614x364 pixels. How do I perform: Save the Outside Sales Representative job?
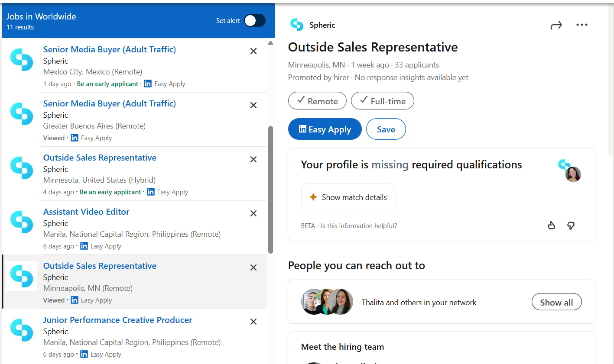point(386,129)
